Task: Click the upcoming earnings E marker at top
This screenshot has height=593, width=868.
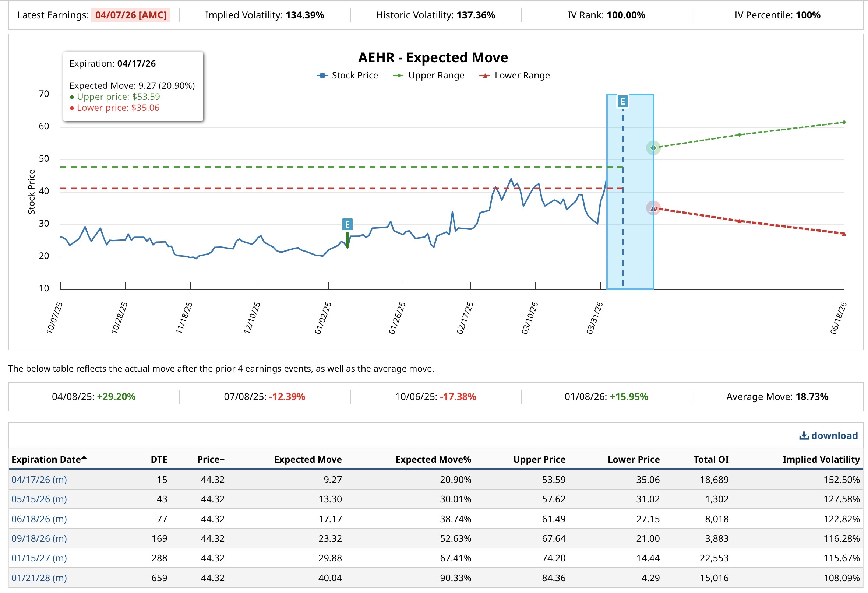Action: pos(622,102)
